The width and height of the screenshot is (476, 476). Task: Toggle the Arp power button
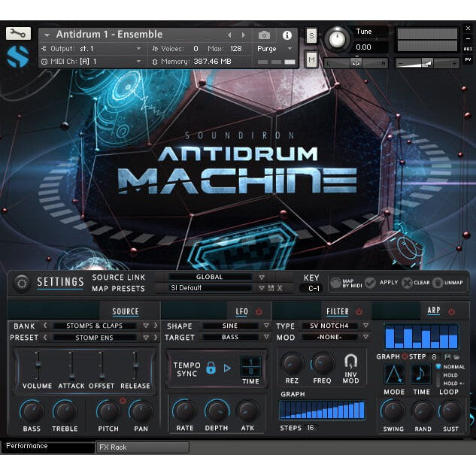pos(451,312)
